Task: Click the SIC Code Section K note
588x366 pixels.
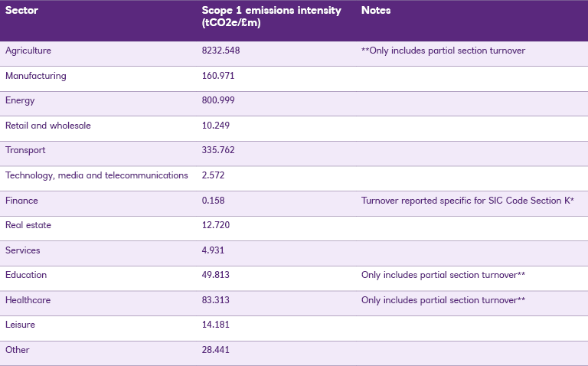Action: pos(468,201)
